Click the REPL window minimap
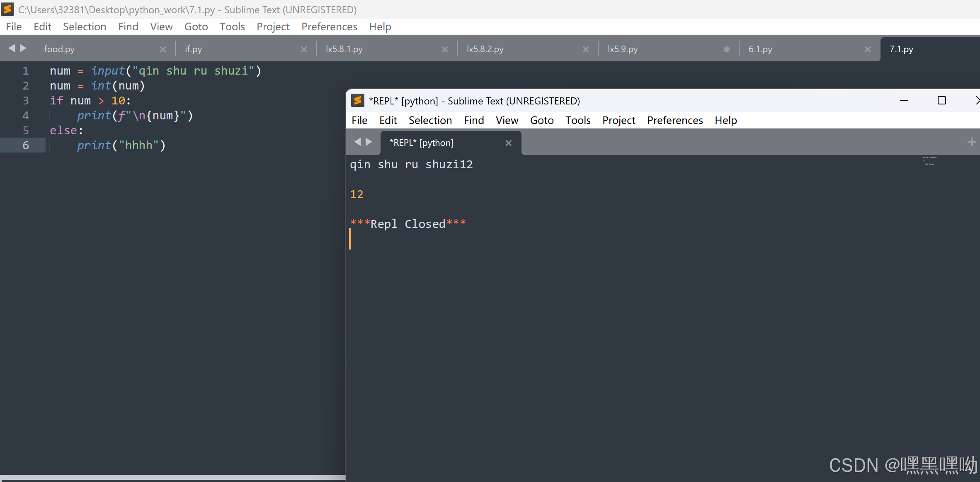Viewport: 980px width, 482px height. [929, 161]
